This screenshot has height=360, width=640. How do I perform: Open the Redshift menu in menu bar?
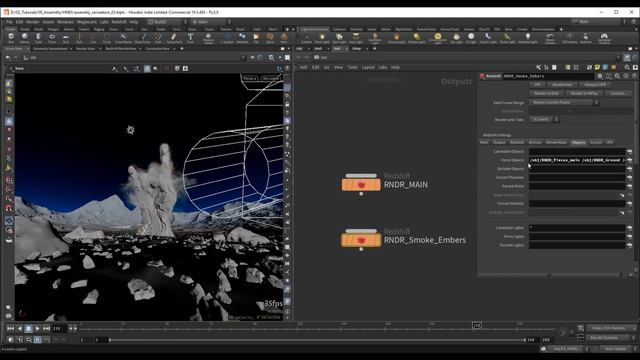pyautogui.click(x=119, y=22)
